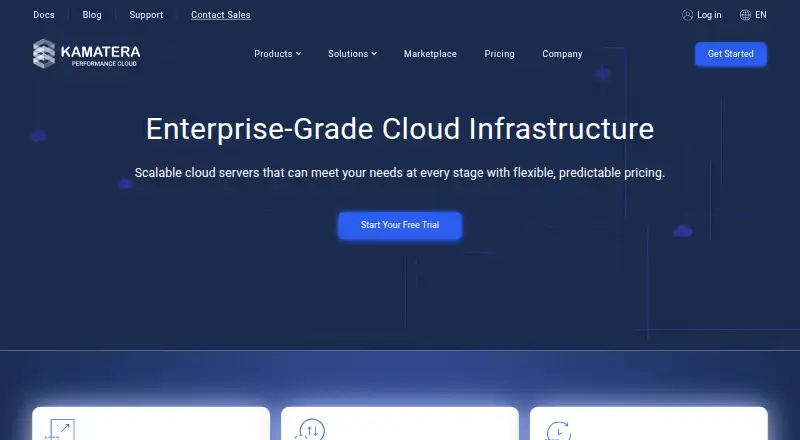The height and width of the screenshot is (440, 800).
Task: Open the Support link
Action: 146,15
